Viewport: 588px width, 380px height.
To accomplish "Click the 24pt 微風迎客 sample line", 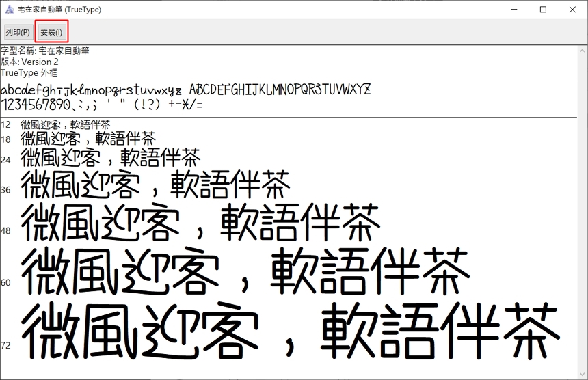I will tap(111, 157).
